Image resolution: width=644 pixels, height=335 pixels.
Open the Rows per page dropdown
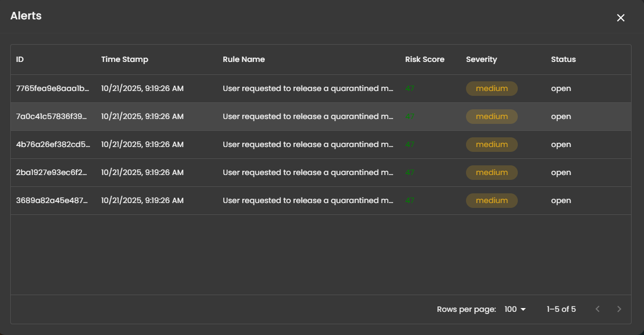(515, 309)
